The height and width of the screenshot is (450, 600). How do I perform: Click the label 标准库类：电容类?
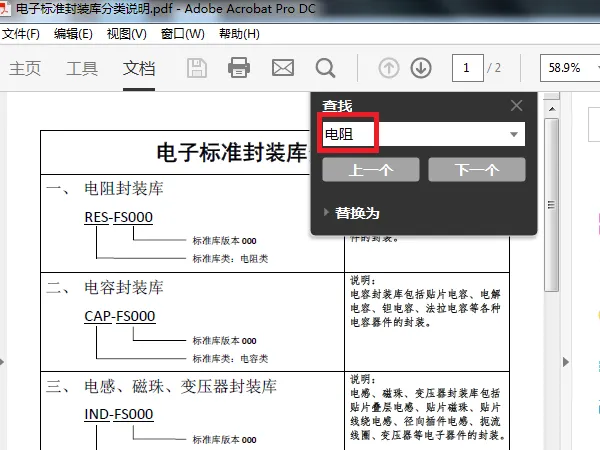[x=230, y=359]
